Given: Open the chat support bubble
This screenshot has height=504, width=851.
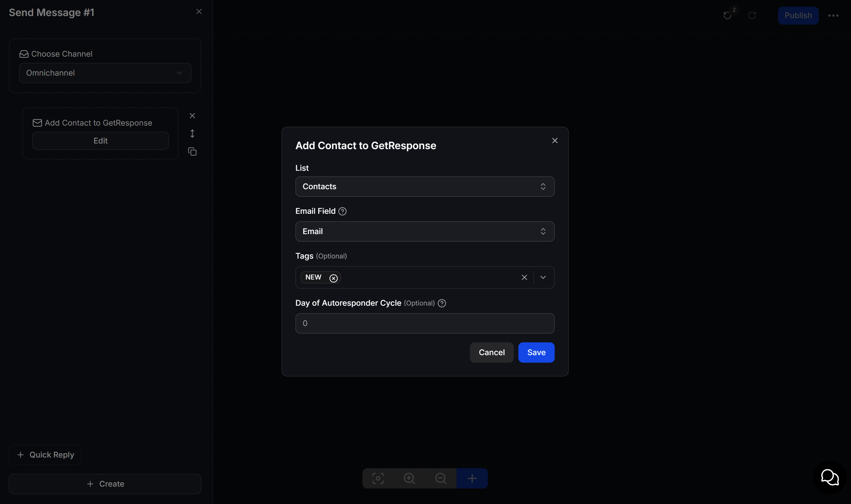Looking at the screenshot, I should [830, 478].
